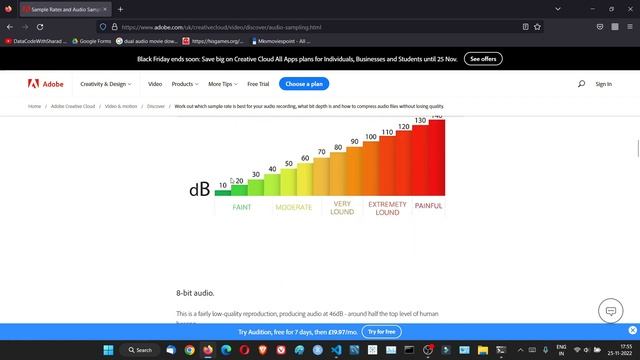This screenshot has width=640, height=360.
Task: Select the Sample Rates and Audio tab
Action: click(65, 9)
